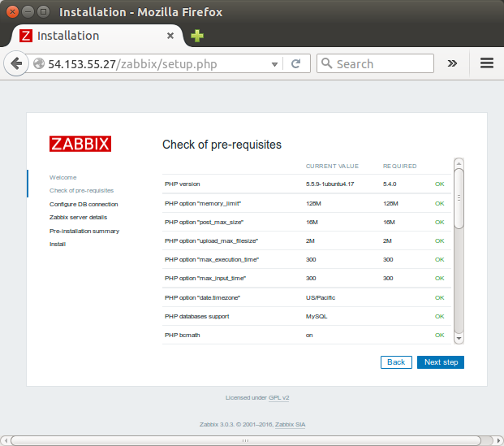Click the requisites list scroll-up arrow

pyautogui.click(x=459, y=163)
